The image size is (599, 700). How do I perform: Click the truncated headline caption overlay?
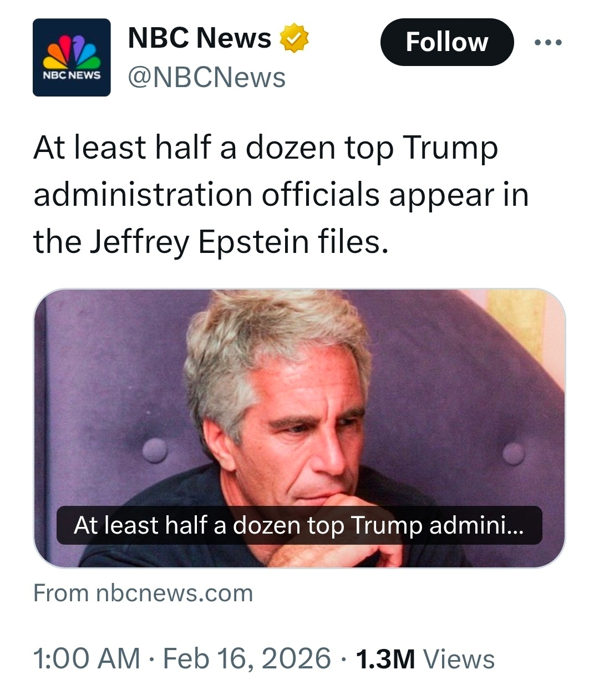(299, 525)
